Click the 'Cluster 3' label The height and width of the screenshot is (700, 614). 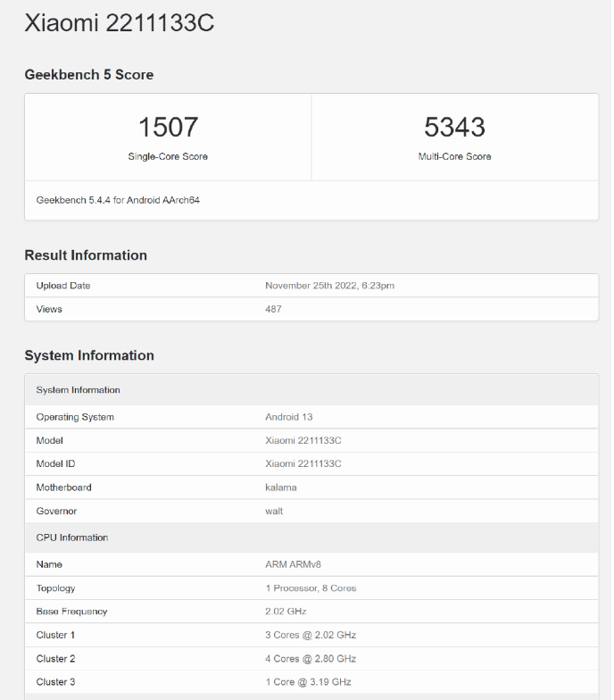55,682
